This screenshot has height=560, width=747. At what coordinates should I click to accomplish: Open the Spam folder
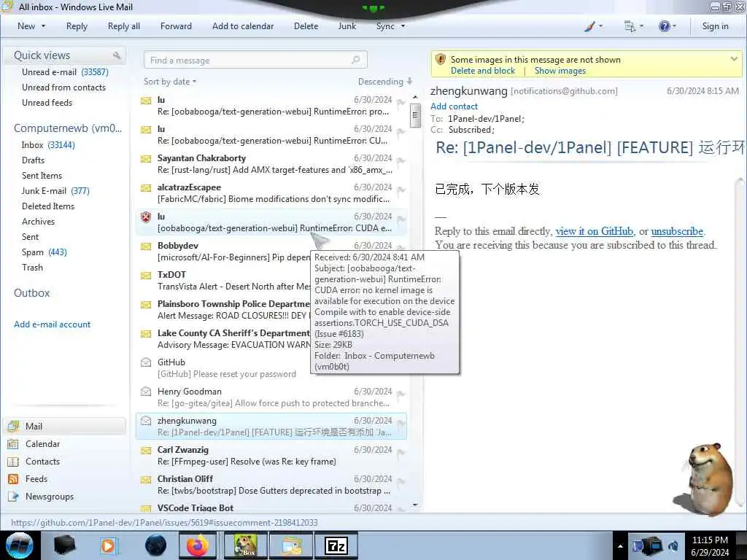44,252
